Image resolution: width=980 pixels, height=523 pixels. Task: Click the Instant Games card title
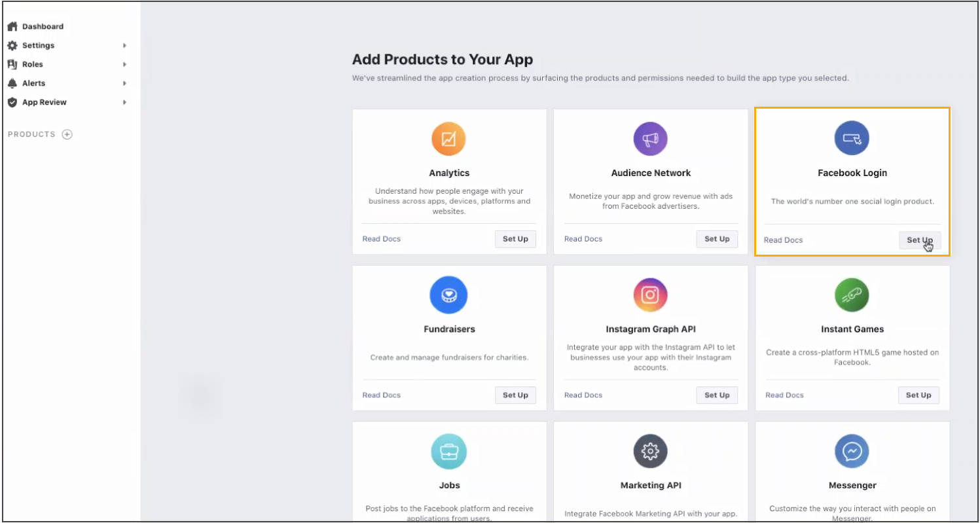point(852,329)
